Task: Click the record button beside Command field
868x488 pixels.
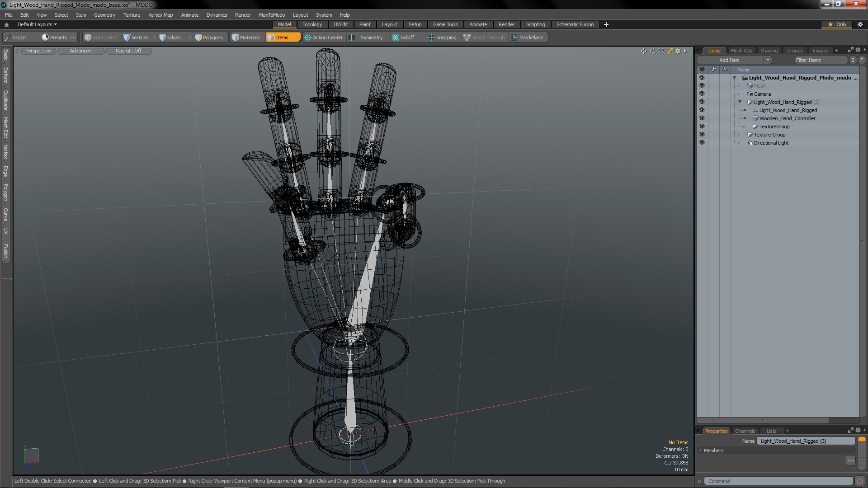Action: [x=860, y=481]
